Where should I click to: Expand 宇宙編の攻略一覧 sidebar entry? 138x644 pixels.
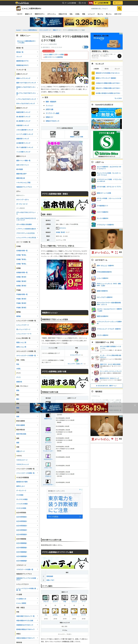(x=27, y=294)
